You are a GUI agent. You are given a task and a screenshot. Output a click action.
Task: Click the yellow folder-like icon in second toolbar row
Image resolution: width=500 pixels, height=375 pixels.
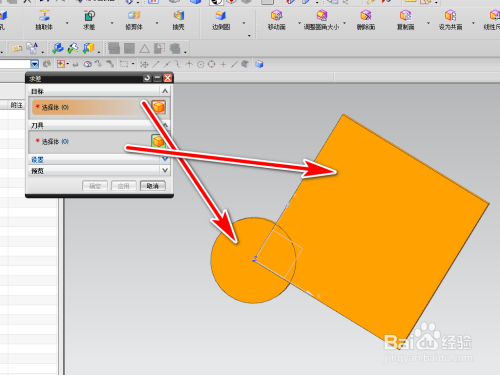(x=17, y=49)
